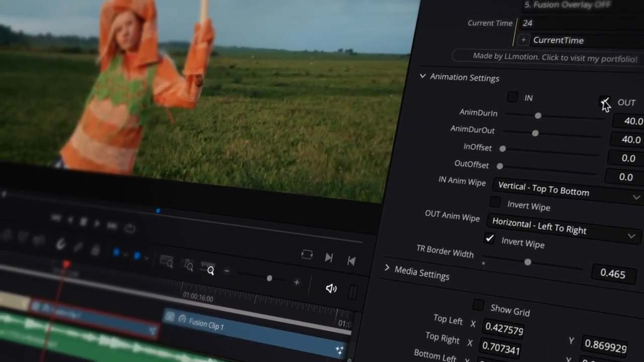Click the stop transport button
The image size is (644, 362).
click(83, 222)
